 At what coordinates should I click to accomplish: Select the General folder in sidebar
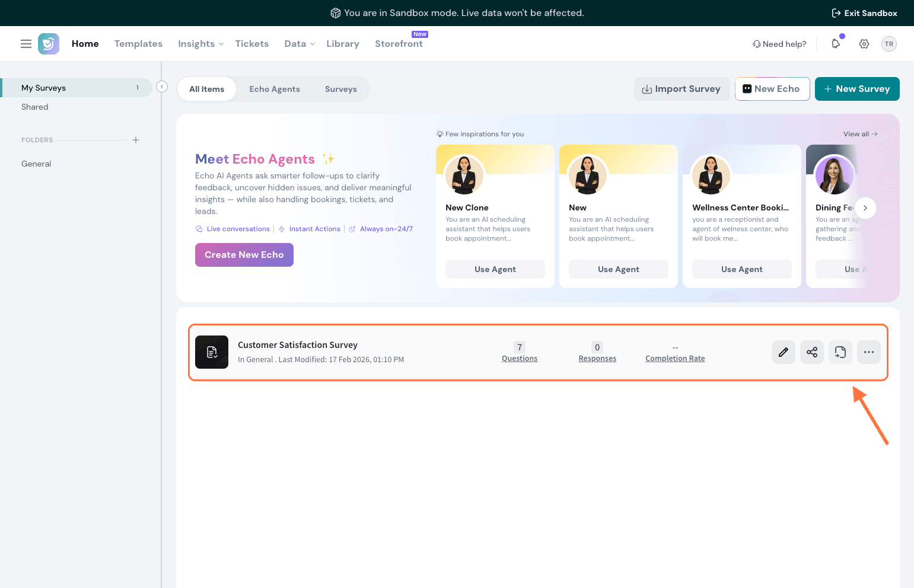36,164
